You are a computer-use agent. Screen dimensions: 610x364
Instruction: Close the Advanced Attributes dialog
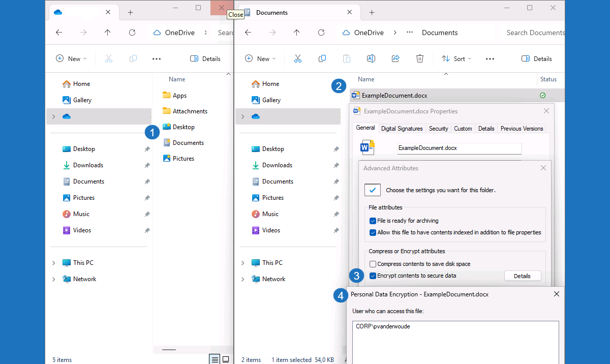pyautogui.click(x=543, y=168)
